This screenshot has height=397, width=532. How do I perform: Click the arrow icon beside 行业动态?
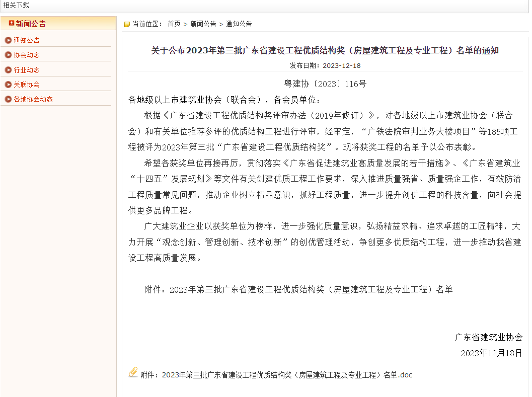[x=8, y=70]
